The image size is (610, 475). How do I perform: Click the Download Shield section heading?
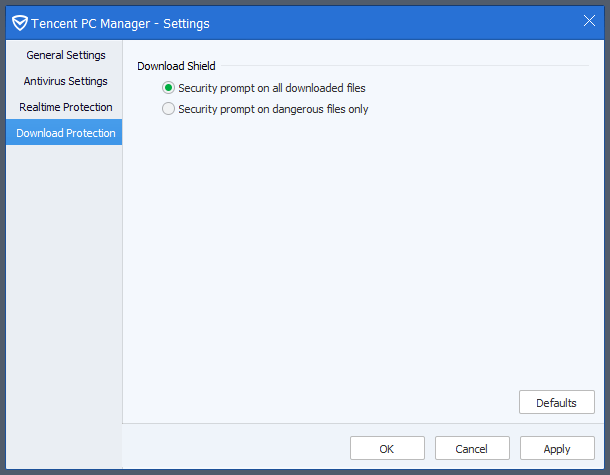[x=176, y=66]
